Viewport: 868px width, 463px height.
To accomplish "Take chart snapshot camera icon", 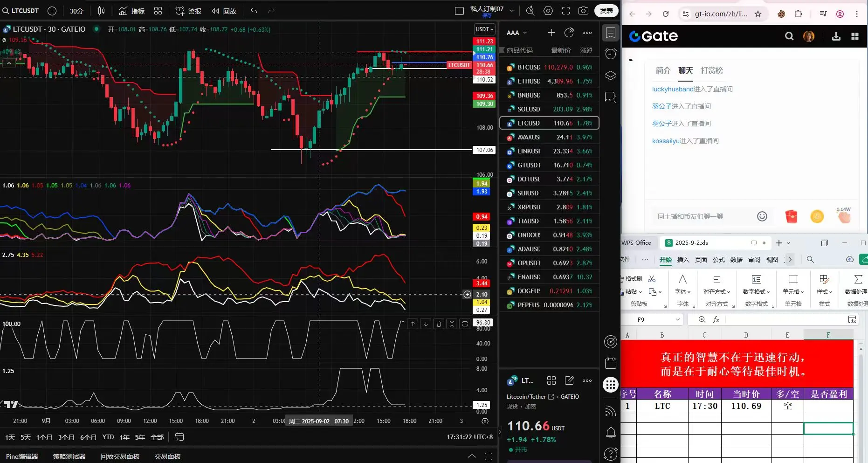I will [583, 11].
